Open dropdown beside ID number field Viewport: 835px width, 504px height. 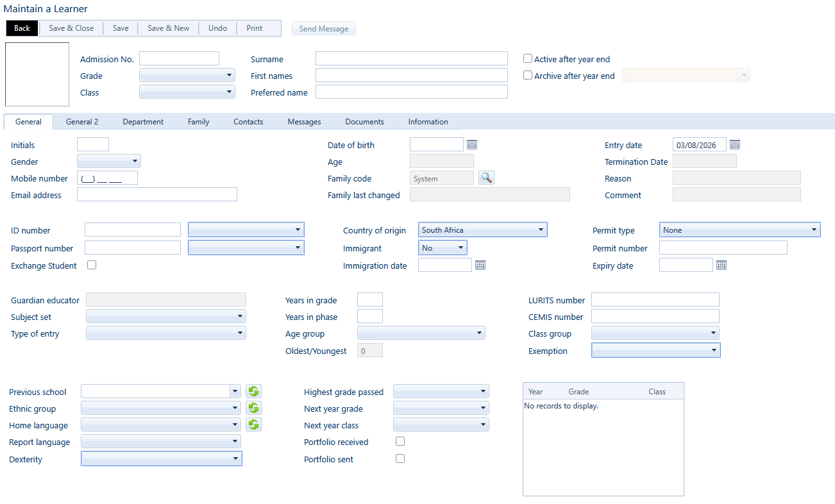point(246,230)
